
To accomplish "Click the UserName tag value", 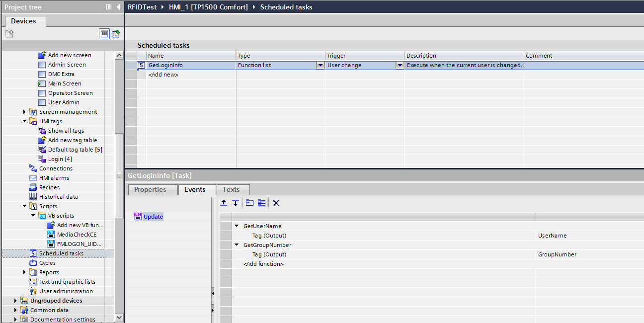I will coord(552,236).
